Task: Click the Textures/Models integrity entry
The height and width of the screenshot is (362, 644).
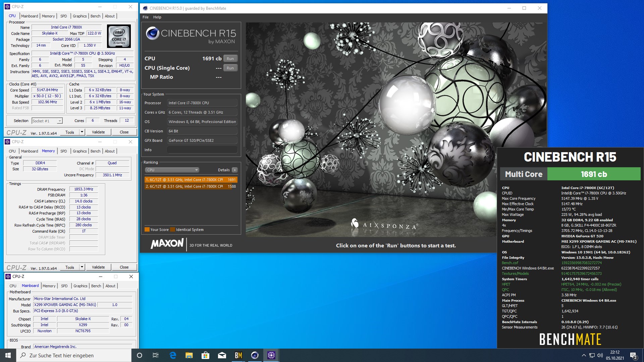Action: [x=515, y=274]
